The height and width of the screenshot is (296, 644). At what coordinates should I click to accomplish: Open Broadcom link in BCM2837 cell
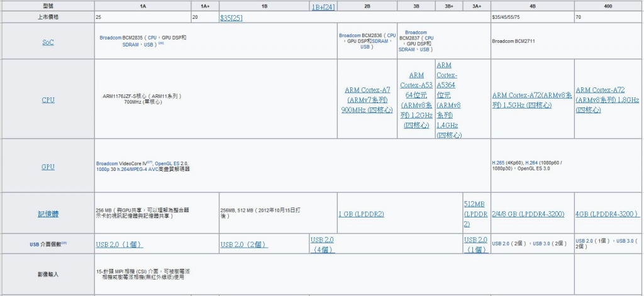(416, 33)
